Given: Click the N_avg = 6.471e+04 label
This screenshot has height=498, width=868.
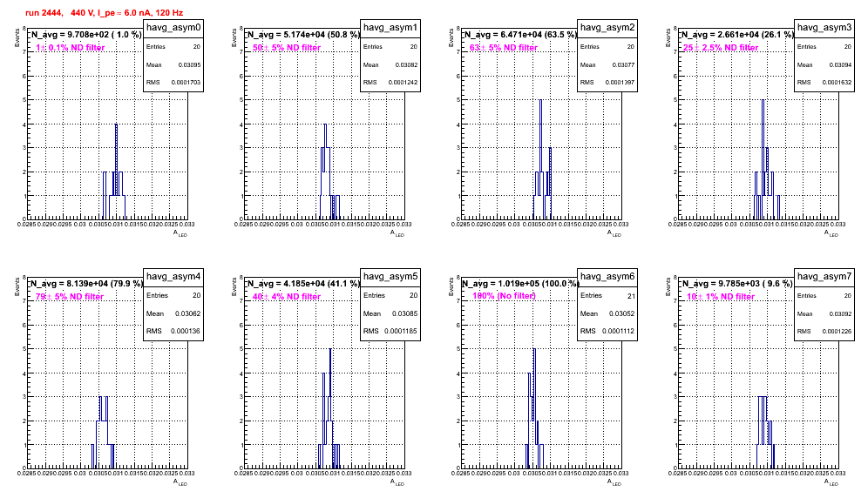Looking at the screenshot, I should (x=519, y=34).
